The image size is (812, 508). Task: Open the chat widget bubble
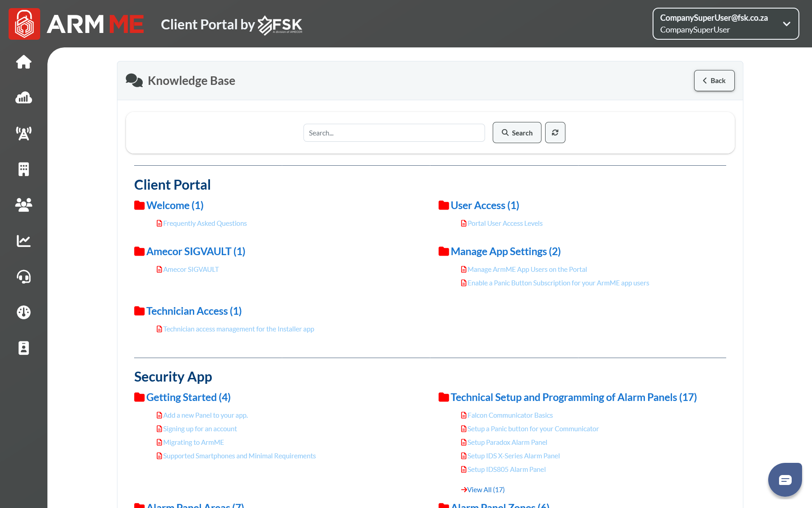785,480
